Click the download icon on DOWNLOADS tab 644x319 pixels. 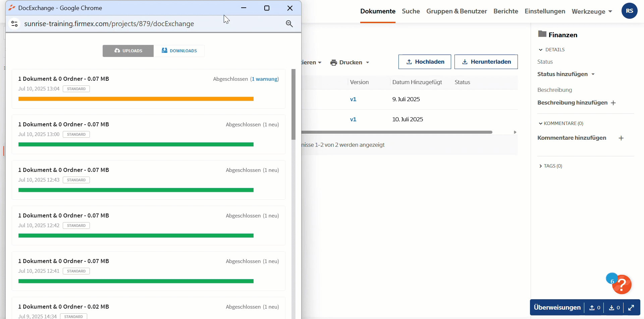tap(164, 50)
